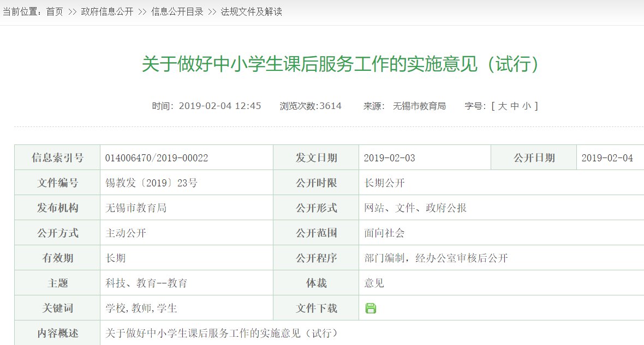The height and width of the screenshot is (345, 644).
Task: Click the 浏览次数 view count
Action: click(x=311, y=106)
